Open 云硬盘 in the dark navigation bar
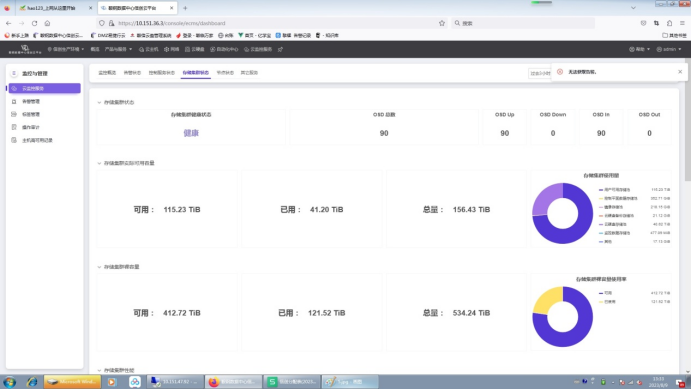Viewport: 692px width, 389px height. tap(195, 49)
